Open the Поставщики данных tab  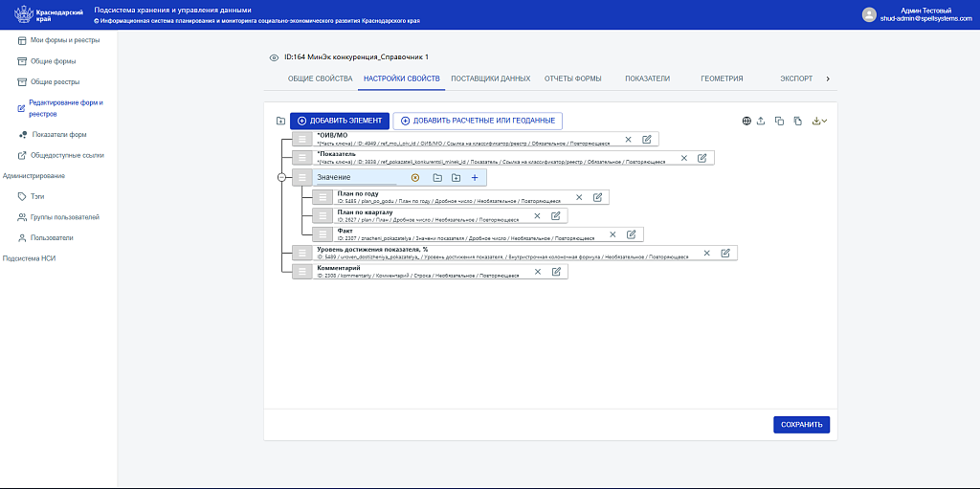click(x=490, y=78)
